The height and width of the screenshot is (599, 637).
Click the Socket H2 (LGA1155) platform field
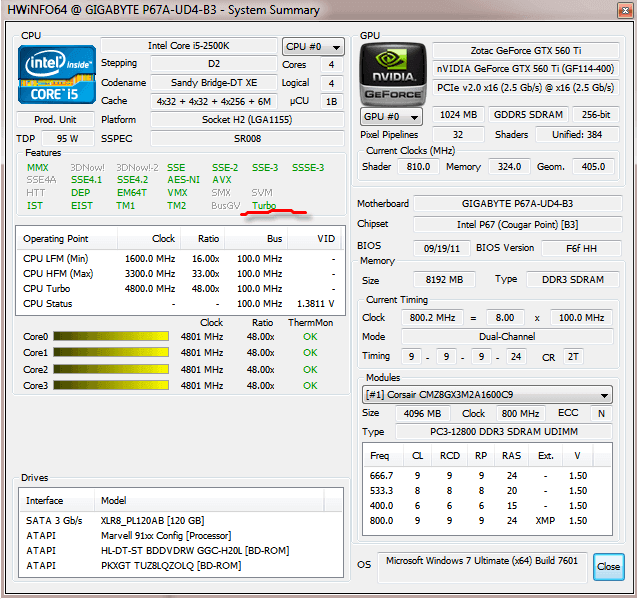247,120
